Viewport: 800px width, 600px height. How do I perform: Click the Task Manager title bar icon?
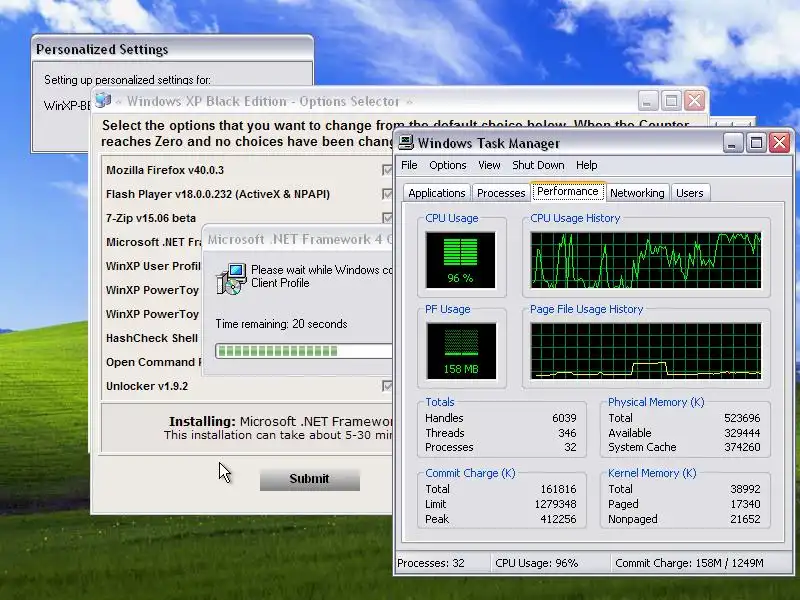click(x=406, y=143)
